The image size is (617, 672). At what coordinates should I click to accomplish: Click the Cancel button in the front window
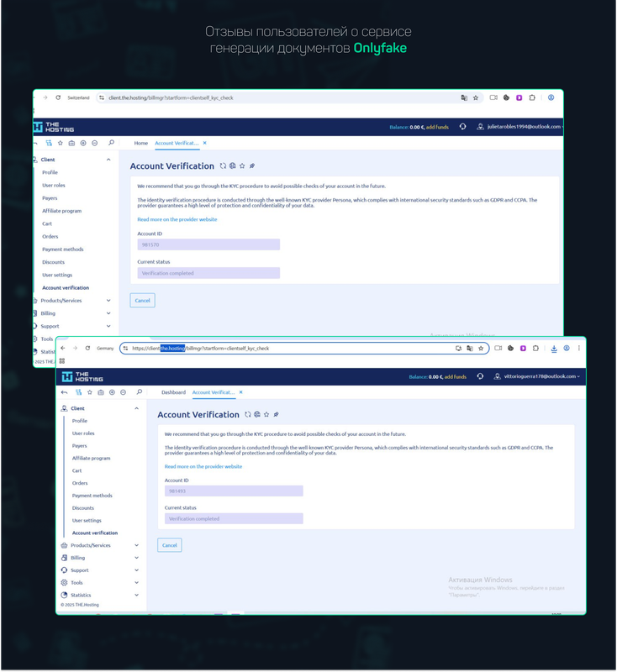[x=169, y=545]
